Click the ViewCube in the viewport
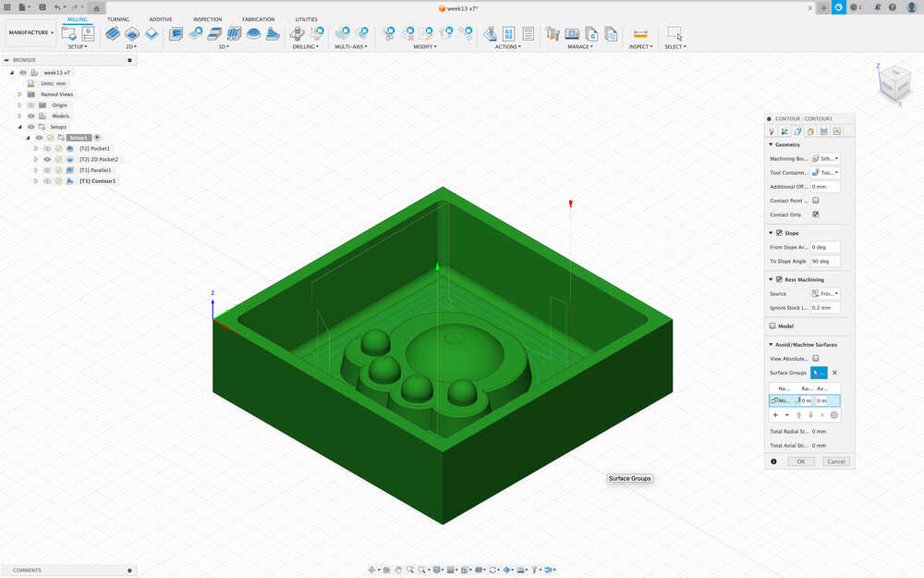The image size is (924, 578). tap(894, 84)
